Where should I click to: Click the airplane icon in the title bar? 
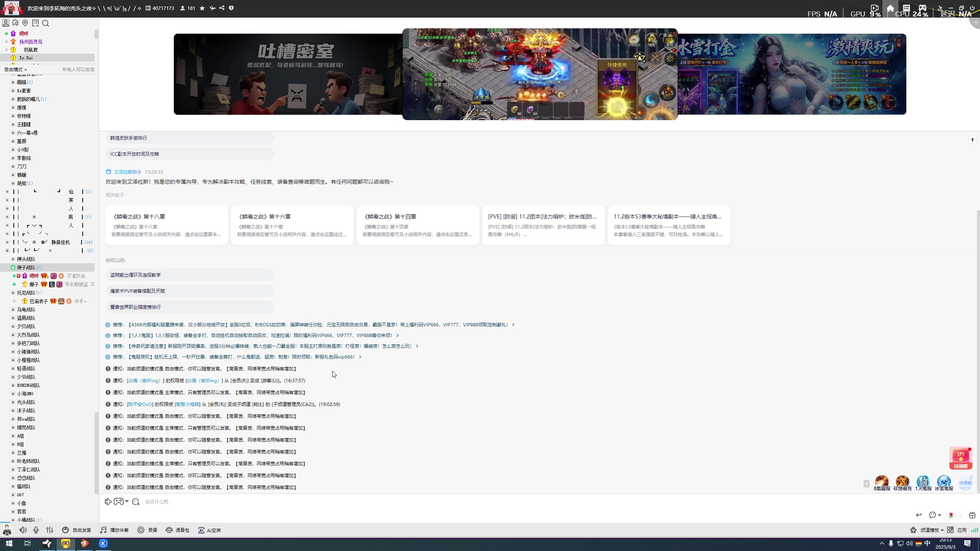point(212,8)
